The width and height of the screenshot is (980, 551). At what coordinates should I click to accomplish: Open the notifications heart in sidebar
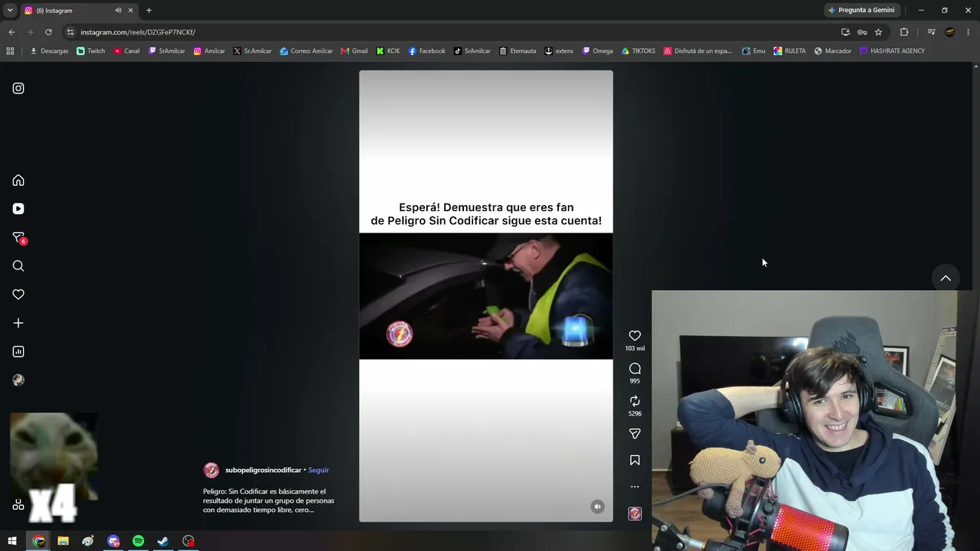pyautogui.click(x=18, y=295)
